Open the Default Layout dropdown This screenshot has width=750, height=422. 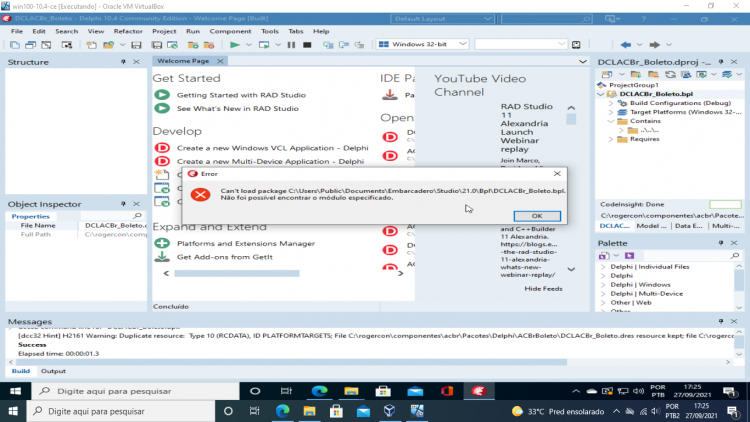click(x=441, y=19)
